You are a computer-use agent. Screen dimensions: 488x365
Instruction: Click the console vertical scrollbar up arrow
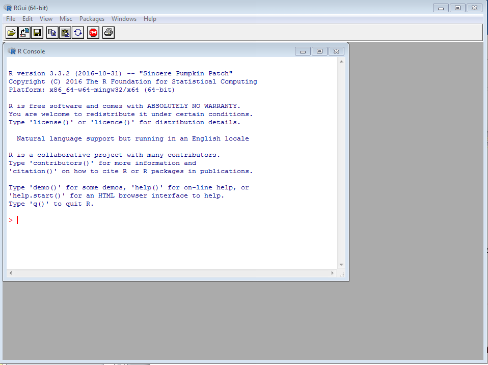pos(341,62)
